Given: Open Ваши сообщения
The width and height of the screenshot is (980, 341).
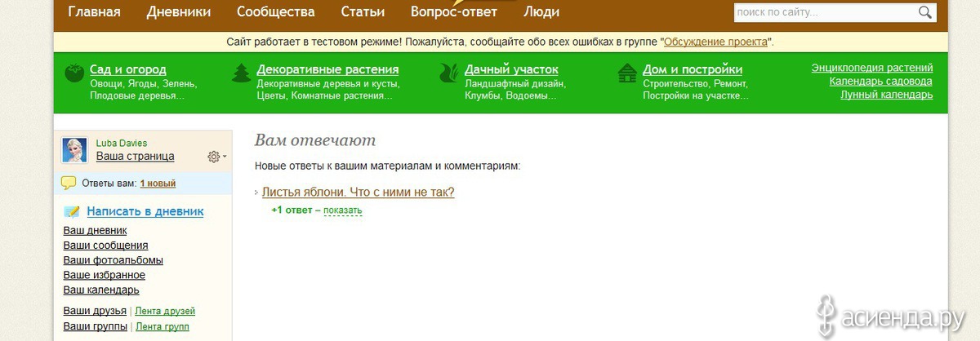Looking at the screenshot, I should point(106,246).
